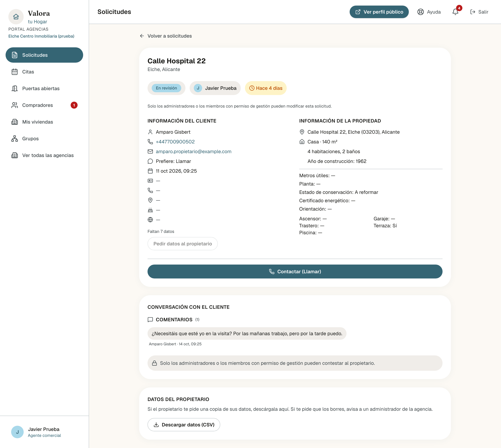Click the globe icon in client info
The height and width of the screenshot is (448, 501).
pos(150,220)
